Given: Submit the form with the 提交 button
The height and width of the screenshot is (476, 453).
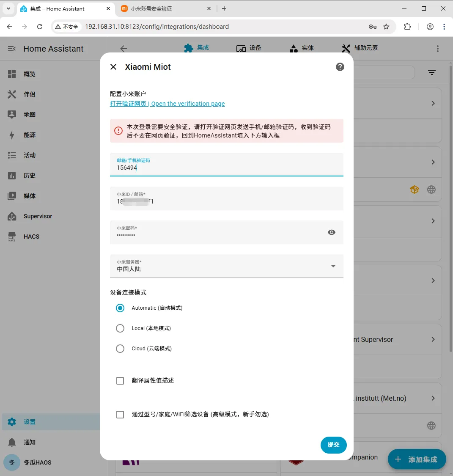Looking at the screenshot, I should click(x=333, y=445).
